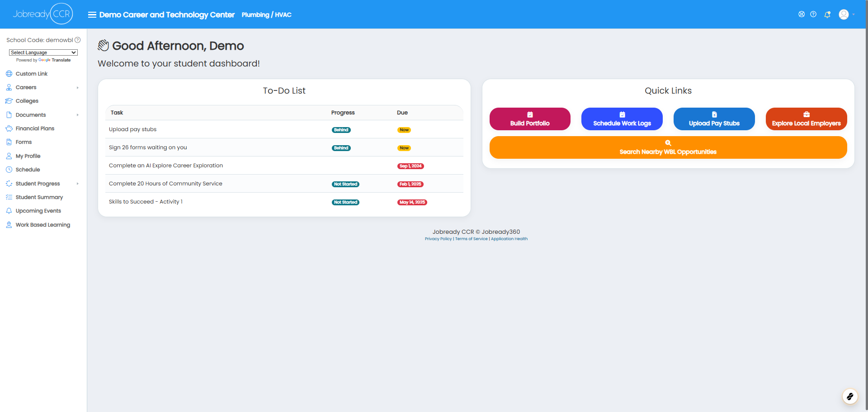Go to My Profile

click(28, 156)
